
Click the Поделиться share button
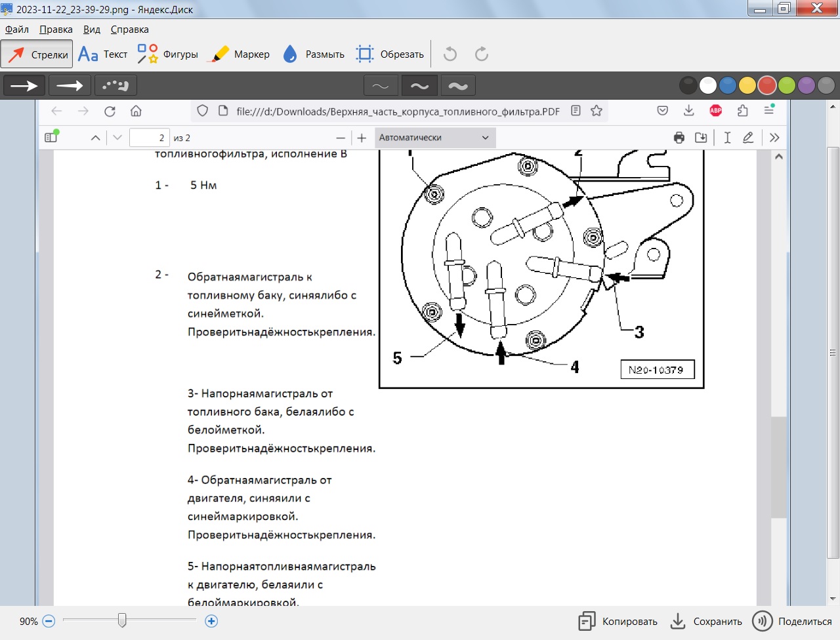pyautogui.click(x=792, y=622)
